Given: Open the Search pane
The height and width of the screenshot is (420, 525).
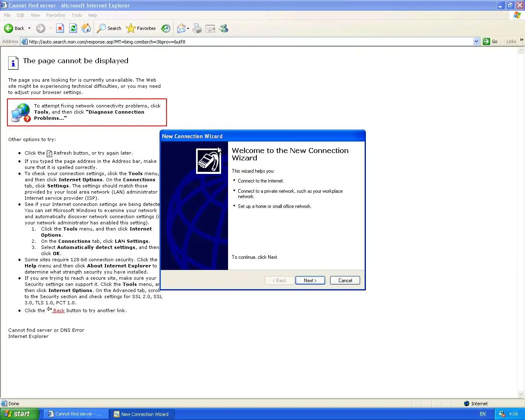Looking at the screenshot, I should tap(109, 28).
